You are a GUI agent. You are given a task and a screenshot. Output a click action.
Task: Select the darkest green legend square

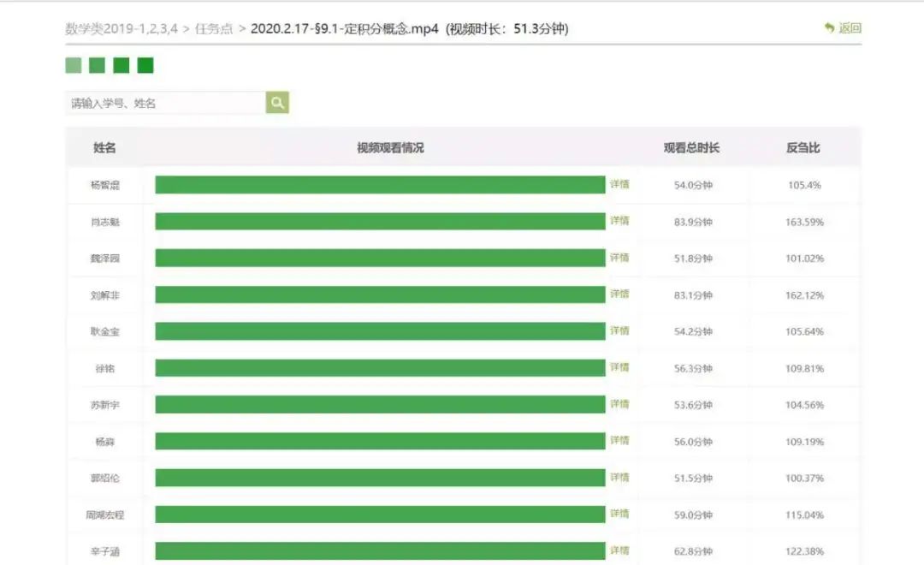[x=145, y=65]
